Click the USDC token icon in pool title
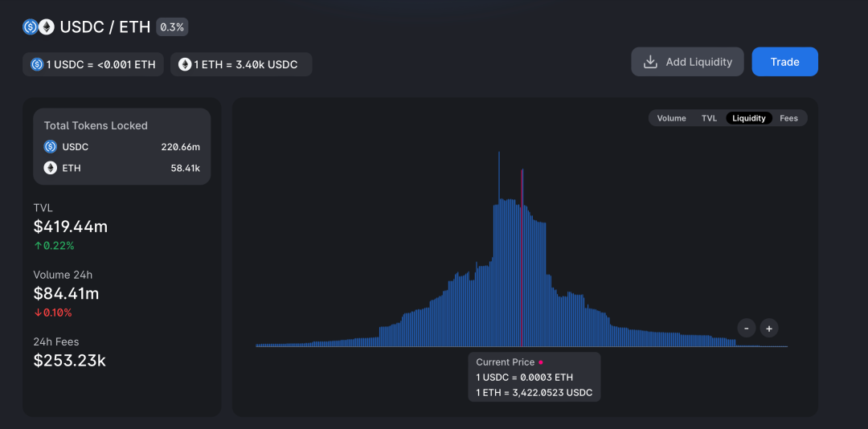The width and height of the screenshot is (868, 429). point(31,27)
